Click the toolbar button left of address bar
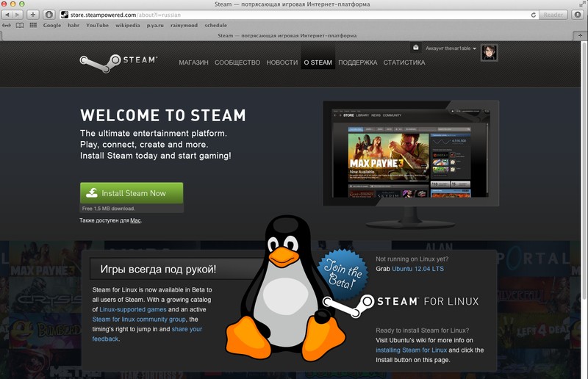Viewport: 588px width, 379px height. [49, 15]
